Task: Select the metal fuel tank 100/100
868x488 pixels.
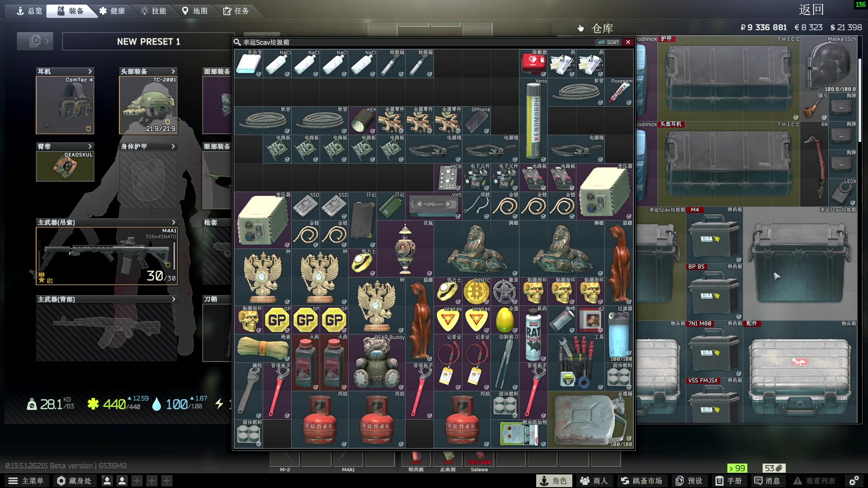Action: pos(590,419)
